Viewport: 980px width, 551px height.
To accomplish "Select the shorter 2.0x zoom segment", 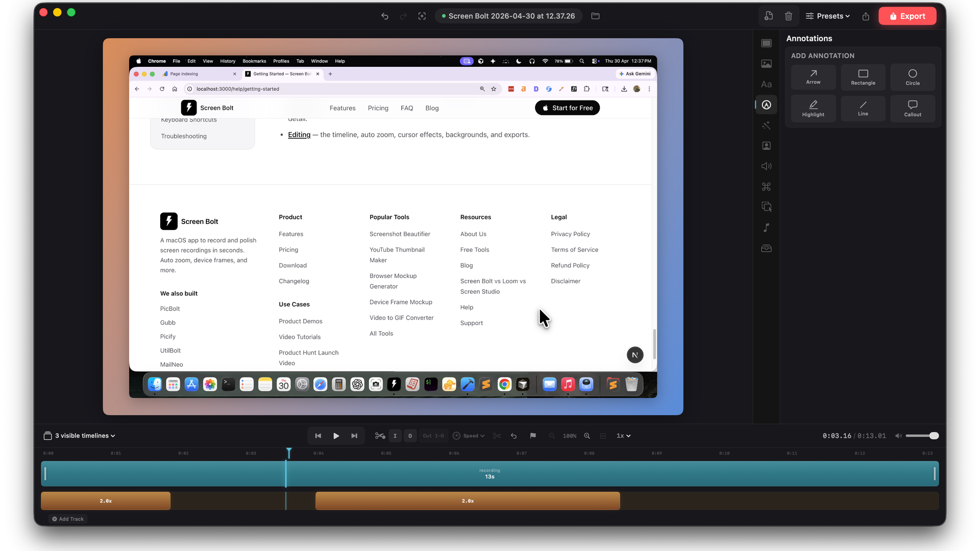I will (106, 501).
